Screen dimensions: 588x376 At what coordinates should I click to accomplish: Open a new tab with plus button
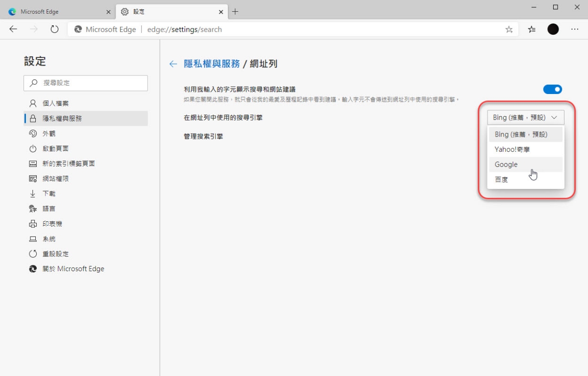(x=235, y=11)
